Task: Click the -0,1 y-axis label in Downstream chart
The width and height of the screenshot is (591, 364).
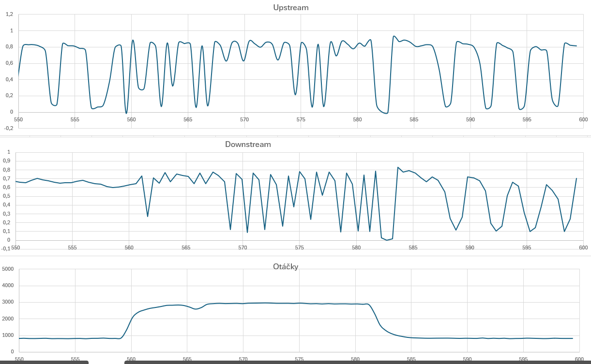Action: click(x=6, y=249)
